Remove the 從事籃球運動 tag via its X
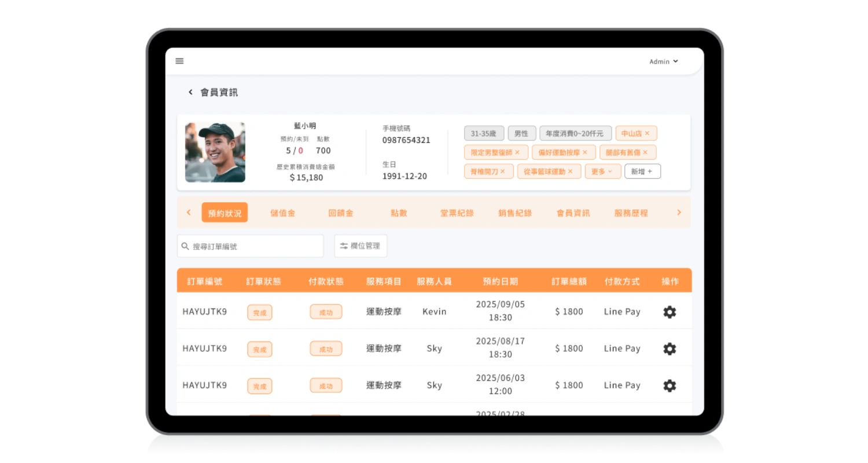 571,171
